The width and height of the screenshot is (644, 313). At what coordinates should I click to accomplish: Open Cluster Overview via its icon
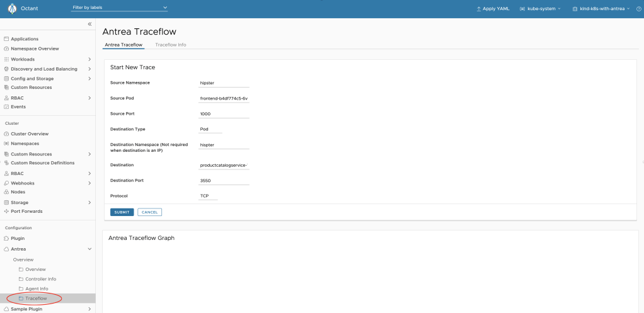pyautogui.click(x=6, y=134)
